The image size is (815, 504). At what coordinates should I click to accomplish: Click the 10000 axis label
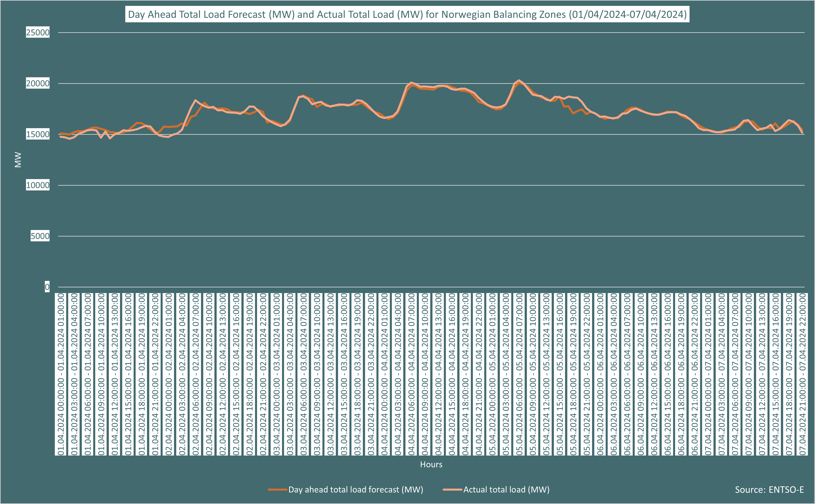(x=38, y=185)
